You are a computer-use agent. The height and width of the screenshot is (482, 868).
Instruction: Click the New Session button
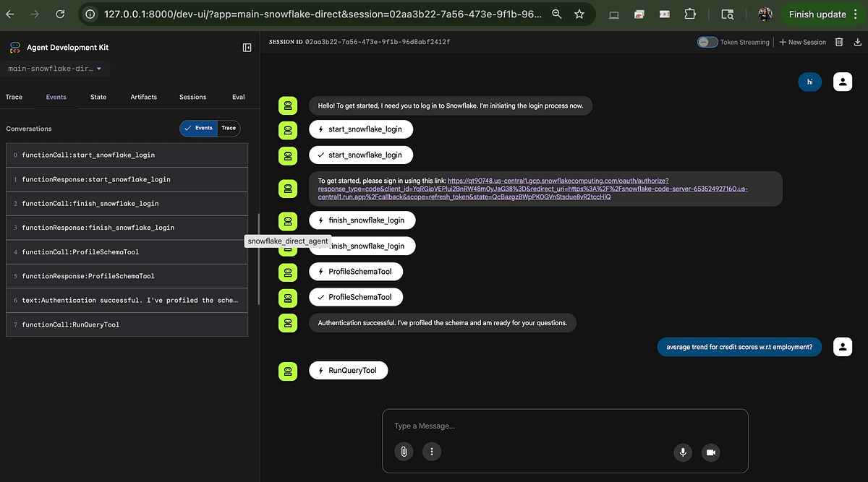tap(801, 42)
